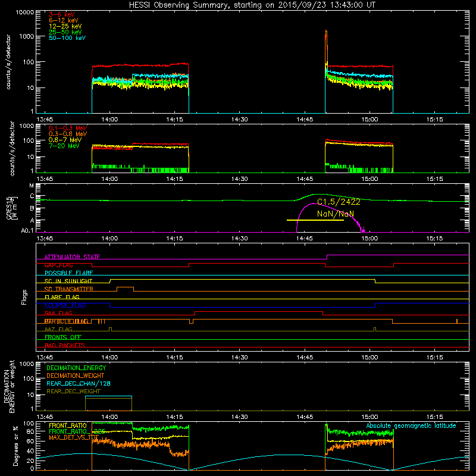Image resolution: width=476 pixels, height=476 pixels.
Task: Click the yellow FRONT_RATIO legend label
Action: pos(68,425)
